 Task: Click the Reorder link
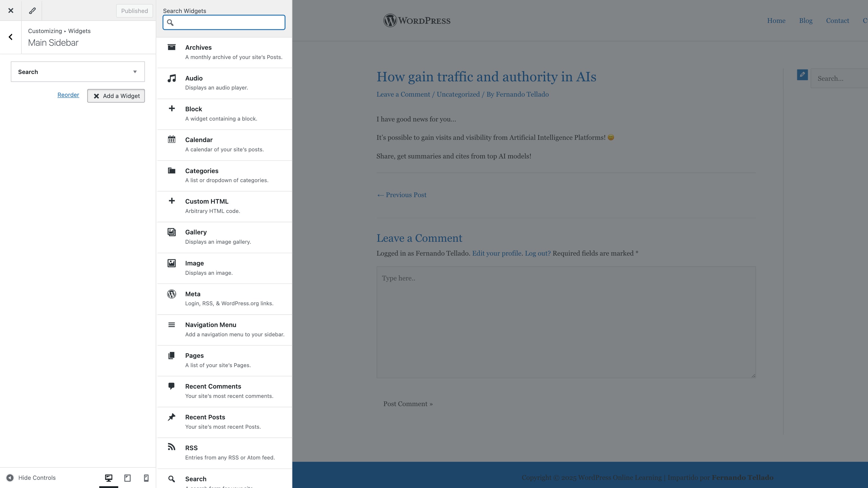(x=68, y=95)
